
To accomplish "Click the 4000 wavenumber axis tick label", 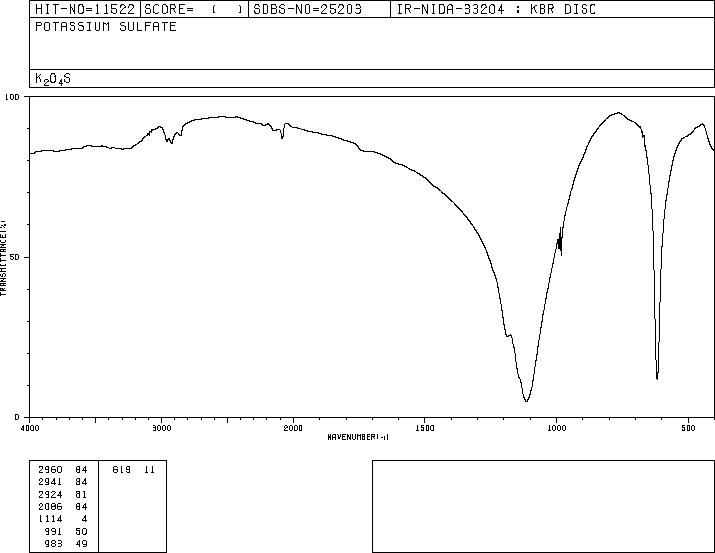I will [30, 428].
